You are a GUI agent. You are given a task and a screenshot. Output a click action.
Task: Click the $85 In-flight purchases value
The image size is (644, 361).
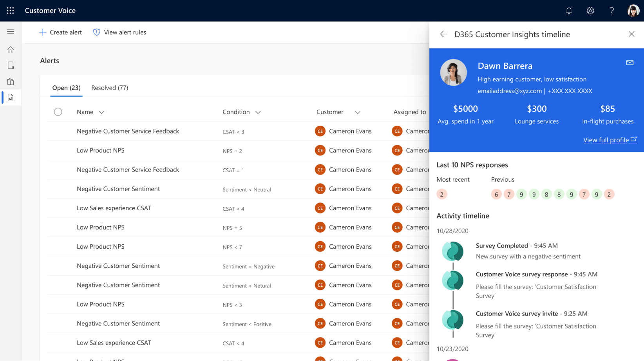pos(608,109)
